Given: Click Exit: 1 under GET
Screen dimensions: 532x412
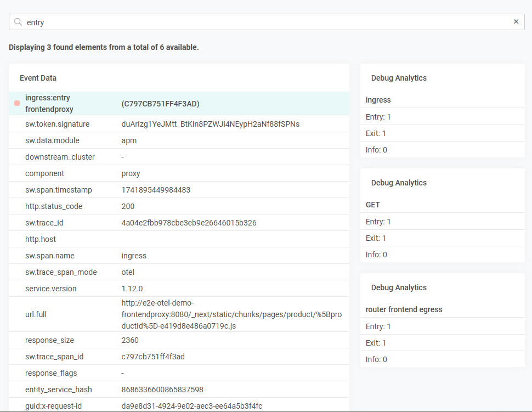Looking at the screenshot, I should (376, 238).
